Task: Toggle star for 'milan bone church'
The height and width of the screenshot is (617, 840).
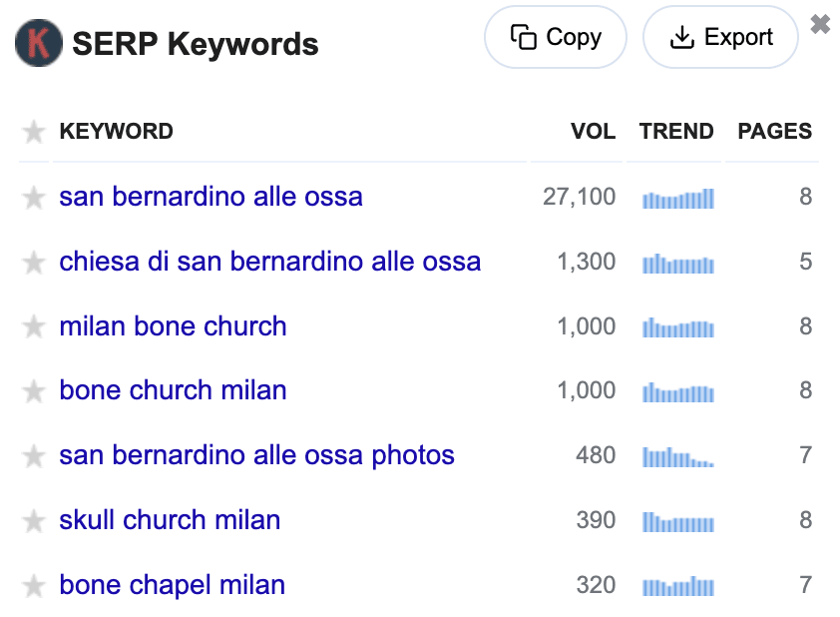Action: pos(34,327)
